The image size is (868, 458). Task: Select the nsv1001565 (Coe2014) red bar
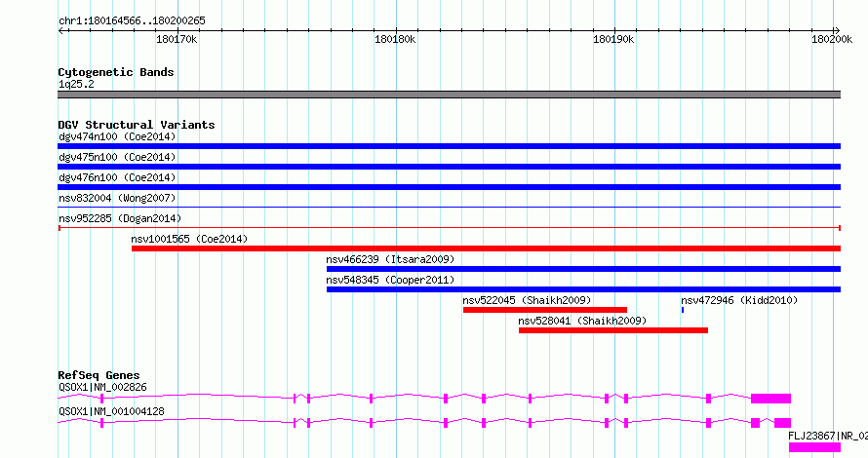click(486, 248)
